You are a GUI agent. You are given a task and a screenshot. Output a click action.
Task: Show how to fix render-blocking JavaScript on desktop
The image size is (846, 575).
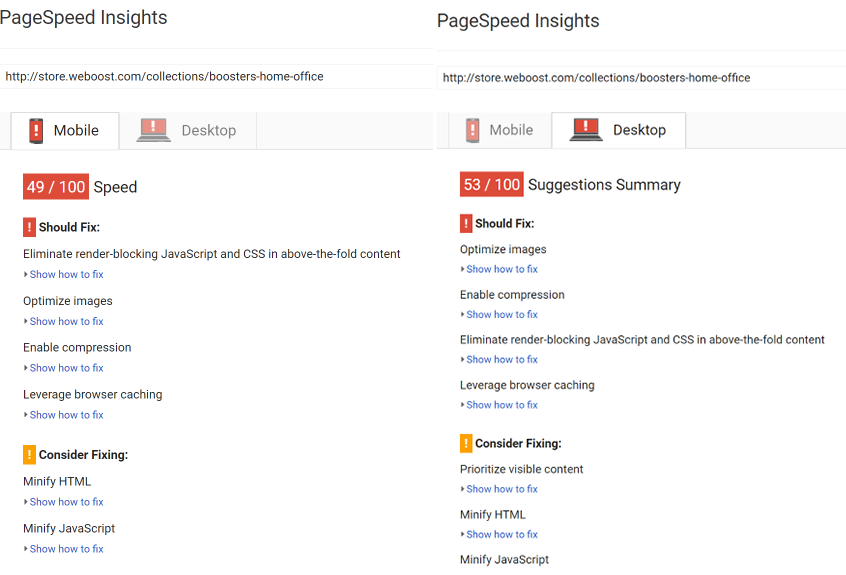[x=502, y=360]
